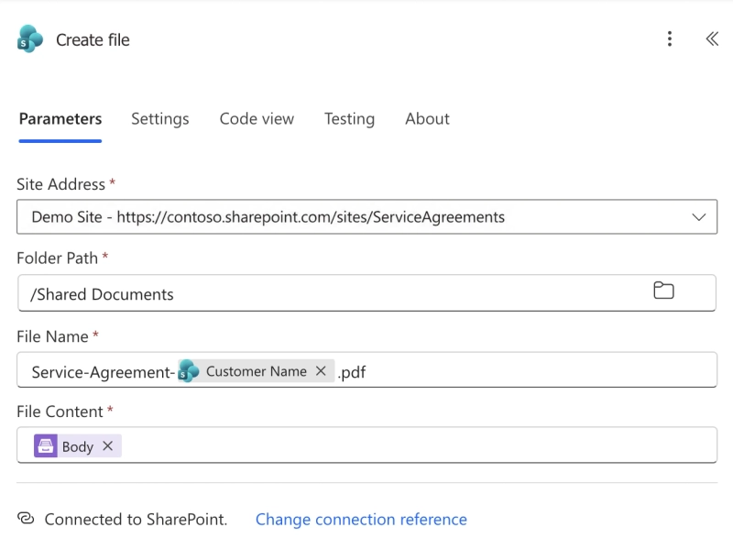Click Change connection reference link
This screenshot has width=733, height=560.
click(361, 520)
